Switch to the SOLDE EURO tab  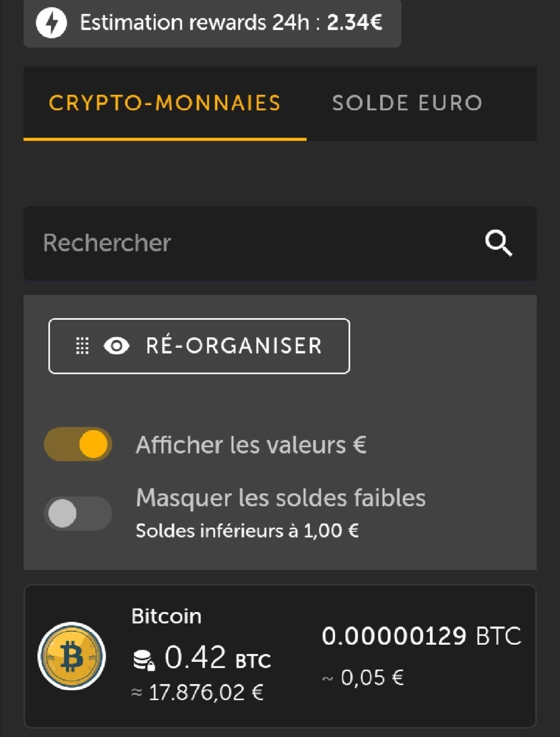[407, 103]
